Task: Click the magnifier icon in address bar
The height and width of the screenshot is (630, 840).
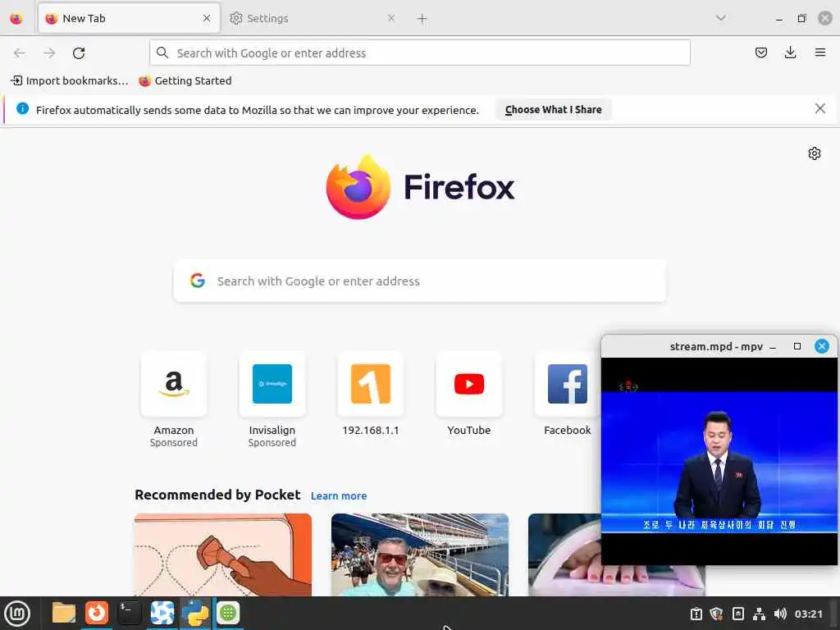Action: click(162, 52)
